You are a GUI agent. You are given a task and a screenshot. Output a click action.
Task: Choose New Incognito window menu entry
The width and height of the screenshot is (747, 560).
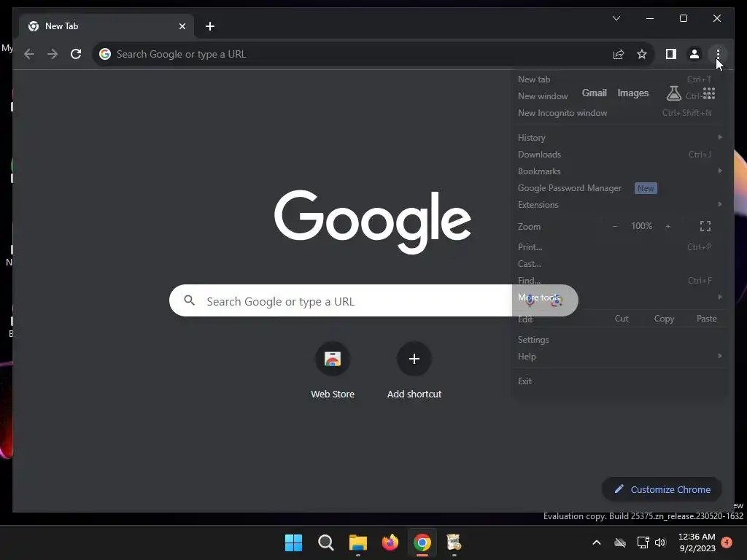(619, 113)
